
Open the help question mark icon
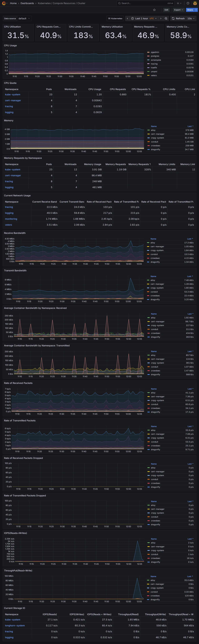[188, 3]
